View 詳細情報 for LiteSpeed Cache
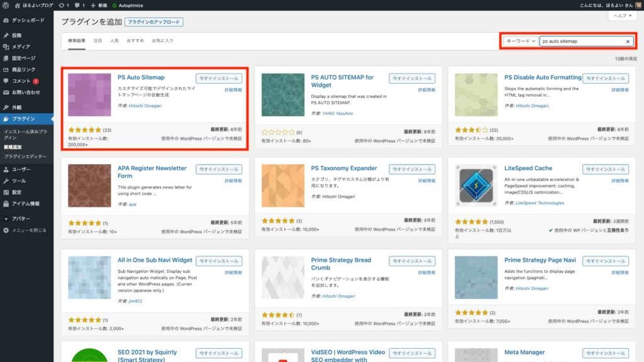The image size is (644, 362). point(619,180)
